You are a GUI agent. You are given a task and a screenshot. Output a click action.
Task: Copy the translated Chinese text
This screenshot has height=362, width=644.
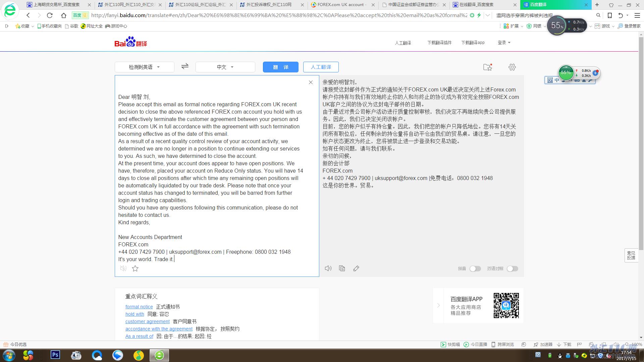tap(342, 268)
